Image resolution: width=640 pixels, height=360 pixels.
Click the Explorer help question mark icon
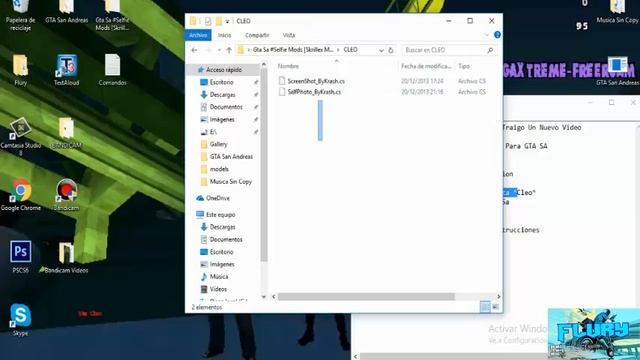(497, 35)
